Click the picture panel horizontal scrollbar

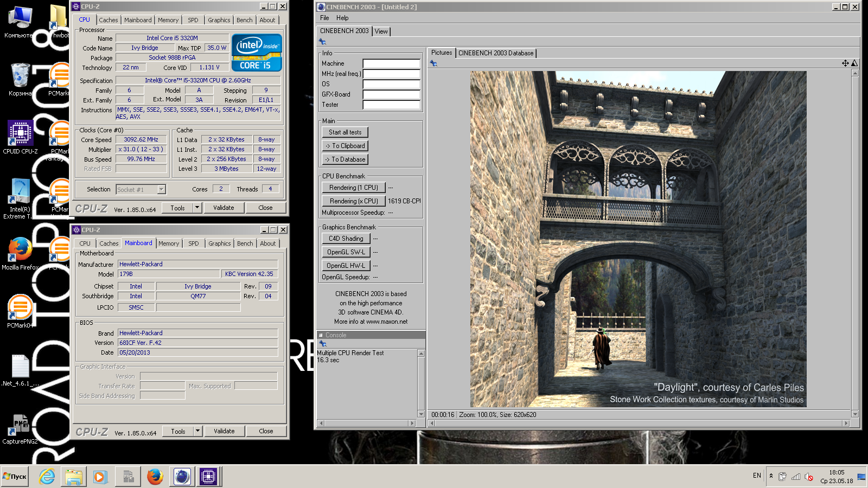click(639, 423)
